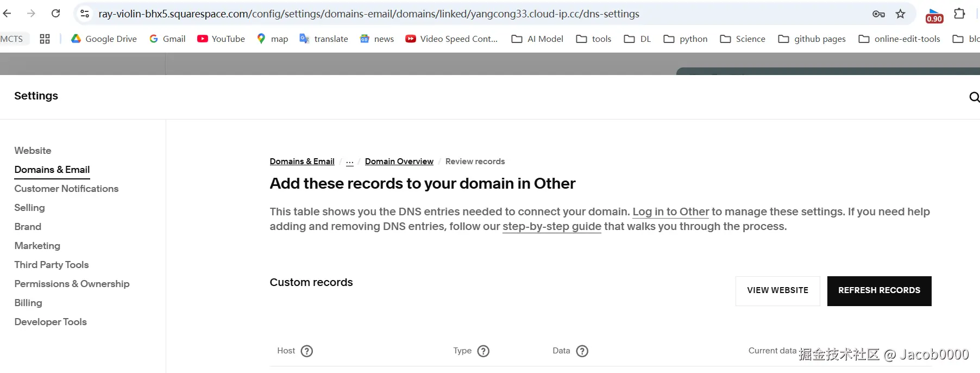Click the View Website button
This screenshot has height=373, width=980.
click(777, 291)
